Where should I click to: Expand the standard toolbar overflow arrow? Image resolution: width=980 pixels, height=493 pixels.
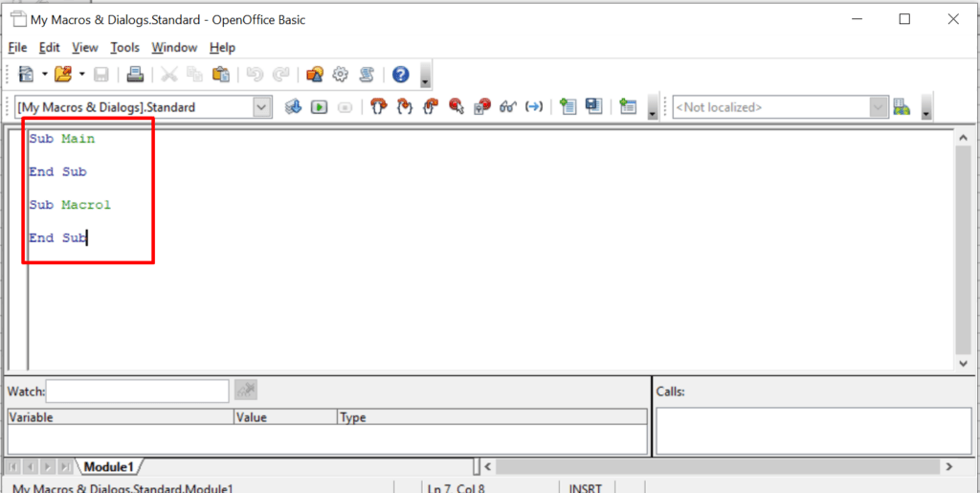tap(426, 76)
